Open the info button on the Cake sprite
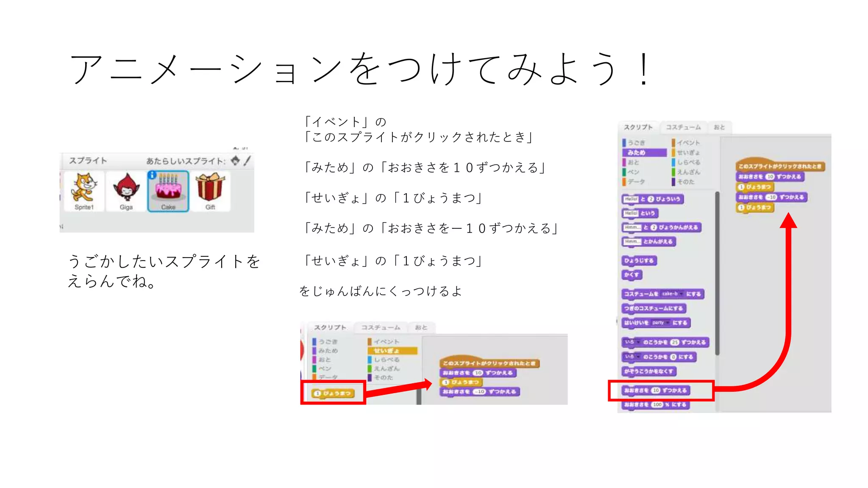The width and height of the screenshot is (868, 488). tap(153, 175)
